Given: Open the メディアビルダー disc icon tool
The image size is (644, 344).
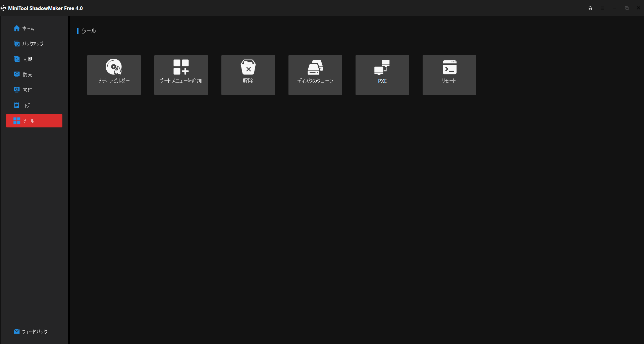Looking at the screenshot, I should pos(114,67).
